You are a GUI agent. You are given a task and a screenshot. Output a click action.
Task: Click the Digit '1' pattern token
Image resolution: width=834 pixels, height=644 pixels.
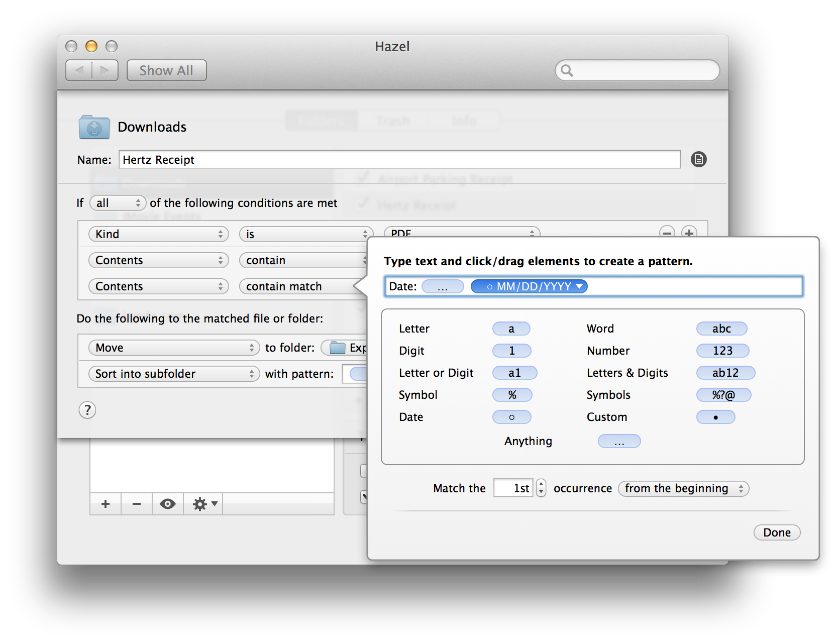pos(512,351)
